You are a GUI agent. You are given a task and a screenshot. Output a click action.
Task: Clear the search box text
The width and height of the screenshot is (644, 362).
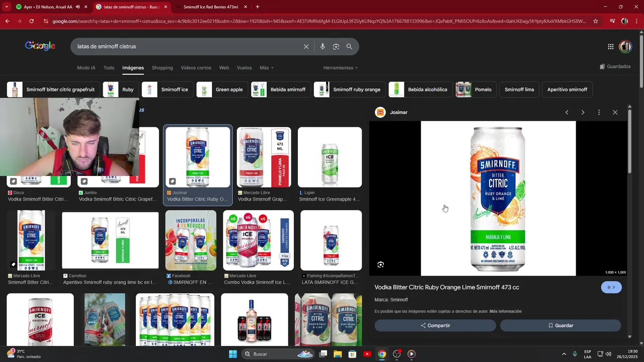click(x=306, y=46)
